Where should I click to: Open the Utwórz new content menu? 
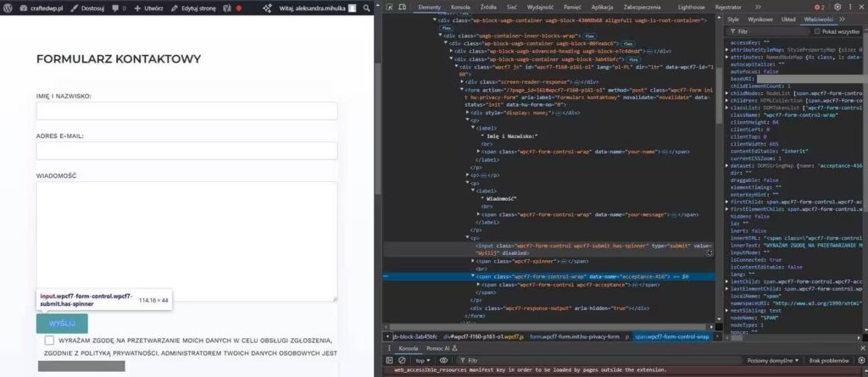(x=148, y=8)
